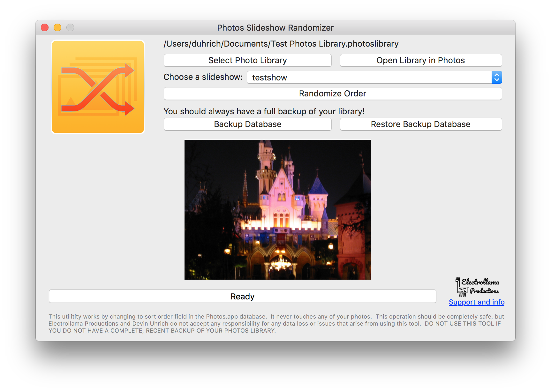The image size is (551, 392).
Task: Minimize window with yellow button
Action: [57, 28]
